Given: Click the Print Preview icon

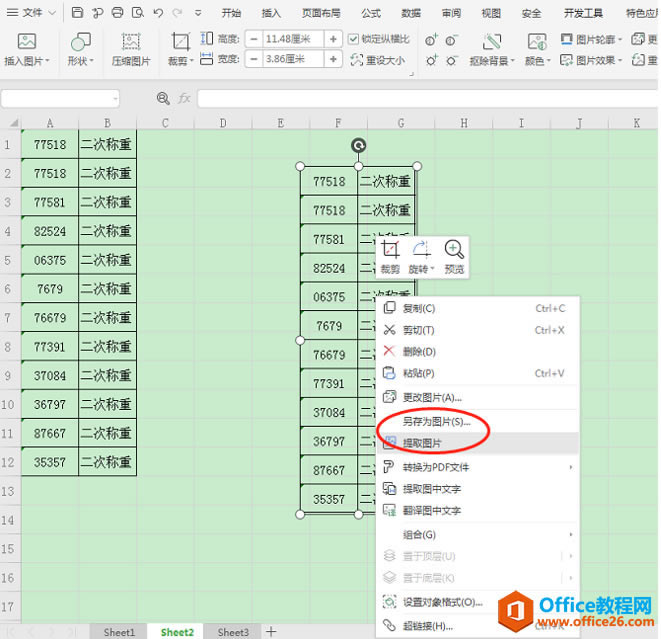Looking at the screenshot, I should pos(137,13).
